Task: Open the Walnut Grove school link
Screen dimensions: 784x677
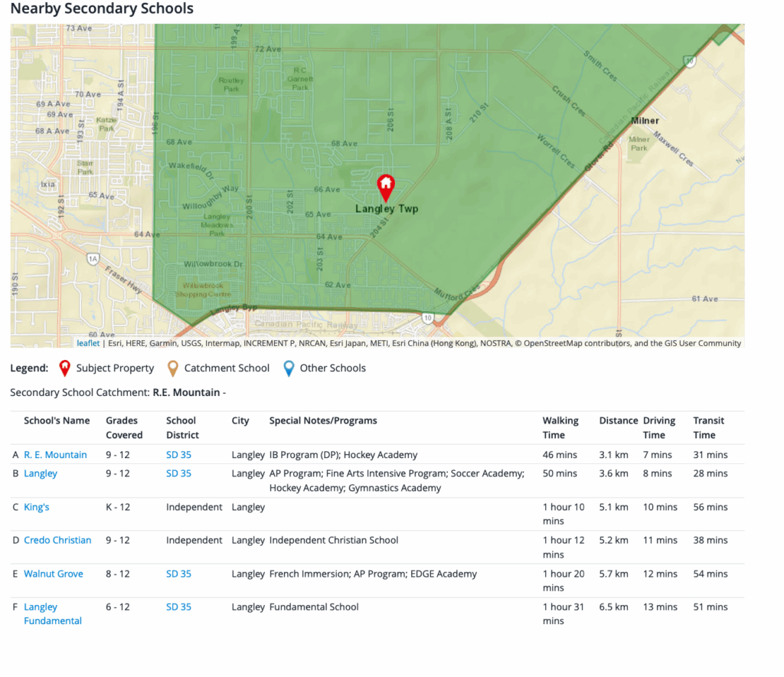Action: tap(53, 574)
